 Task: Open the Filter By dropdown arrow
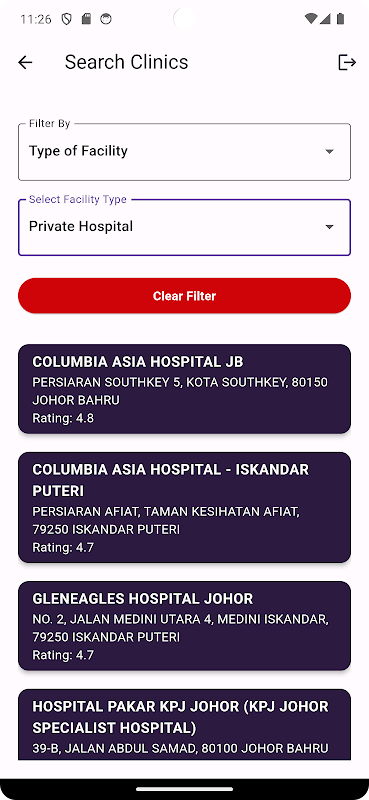[x=330, y=152]
